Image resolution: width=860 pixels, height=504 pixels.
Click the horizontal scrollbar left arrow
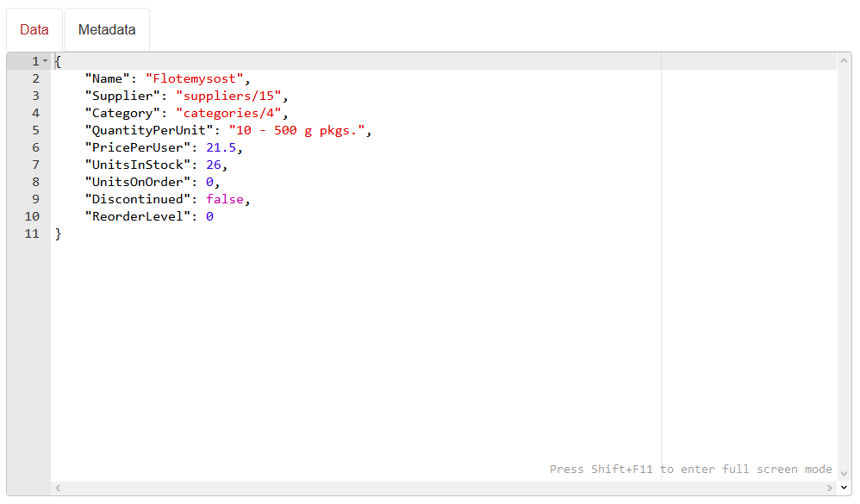(58, 488)
